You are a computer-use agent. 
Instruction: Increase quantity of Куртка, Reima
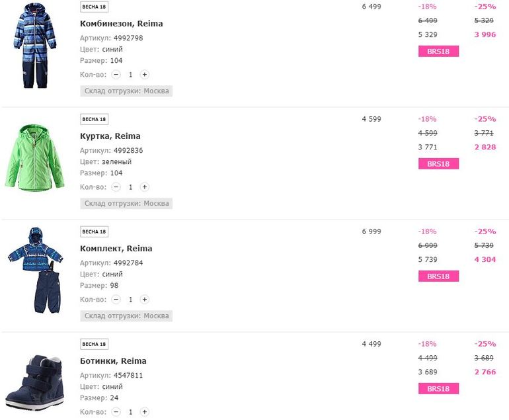pyautogui.click(x=145, y=187)
